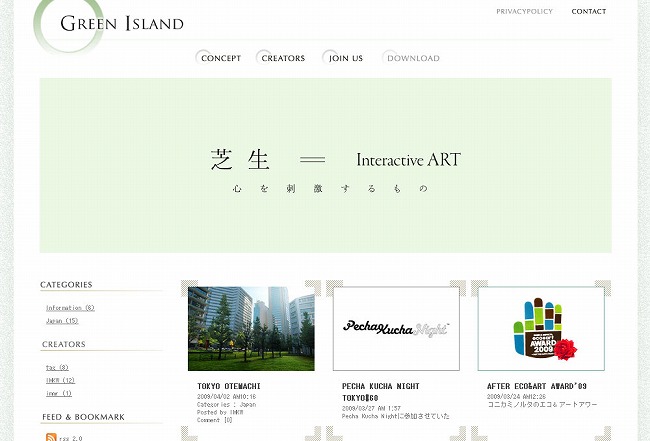
Task: Open the Tokyo Otemachi photo thumbnail
Action: [251, 328]
